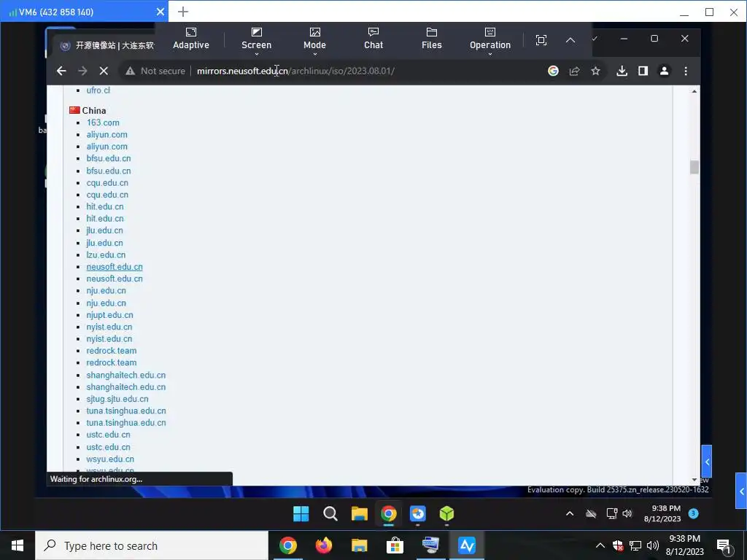Open Chrome three-dot menu
This screenshot has height=560, width=747.
pos(686,71)
